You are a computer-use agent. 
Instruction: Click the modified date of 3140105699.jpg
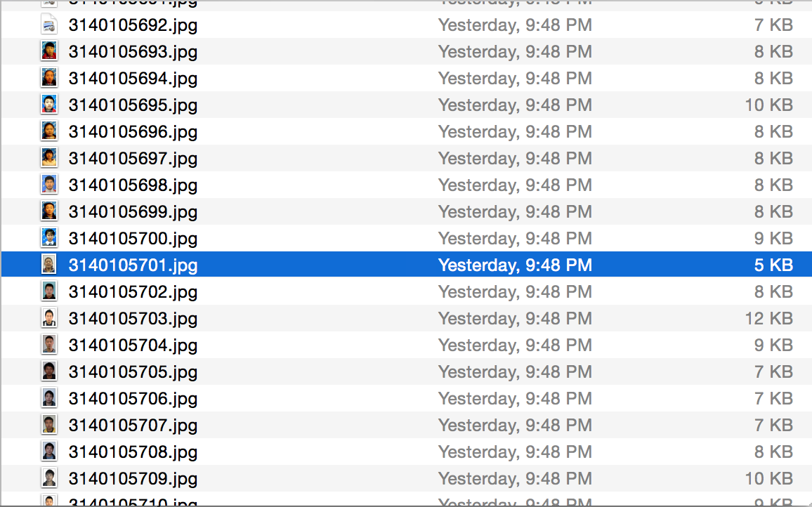point(516,212)
